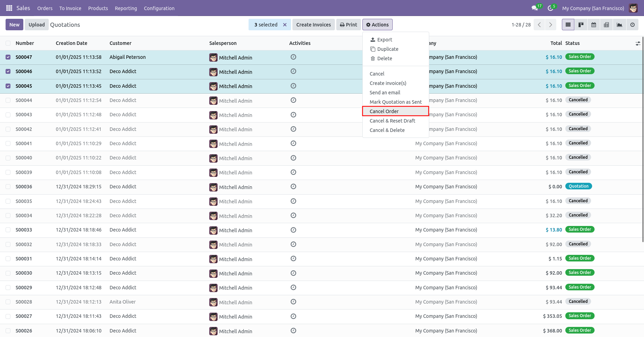
Task: Tick the select-all checkbox in the header
Action: point(8,43)
